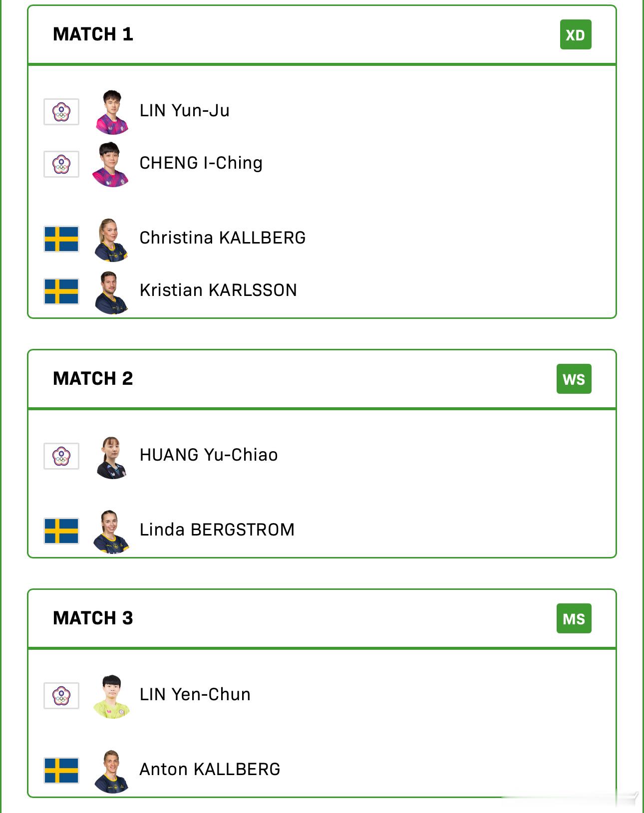644x813 pixels.
Task: Select player name Christina KALLBERG
Action: 223,238
